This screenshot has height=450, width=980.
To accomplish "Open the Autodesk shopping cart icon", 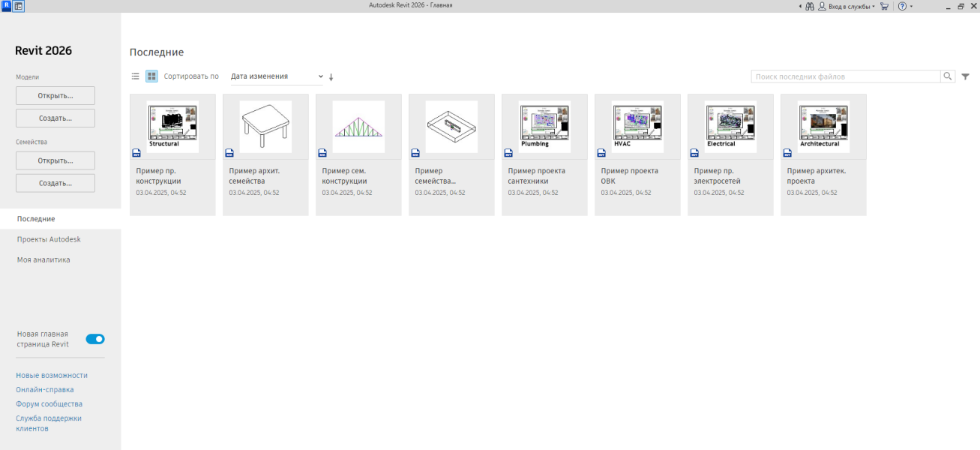I will pyautogui.click(x=884, y=6).
